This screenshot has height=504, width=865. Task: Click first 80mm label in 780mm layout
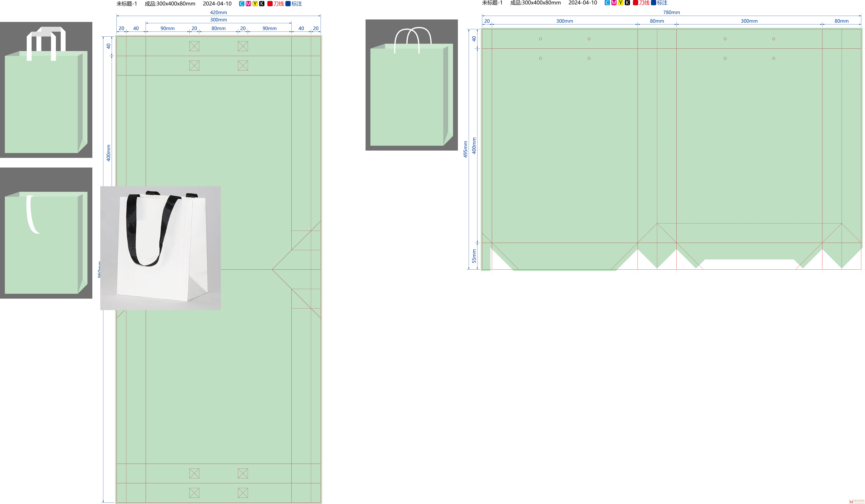[x=657, y=21]
